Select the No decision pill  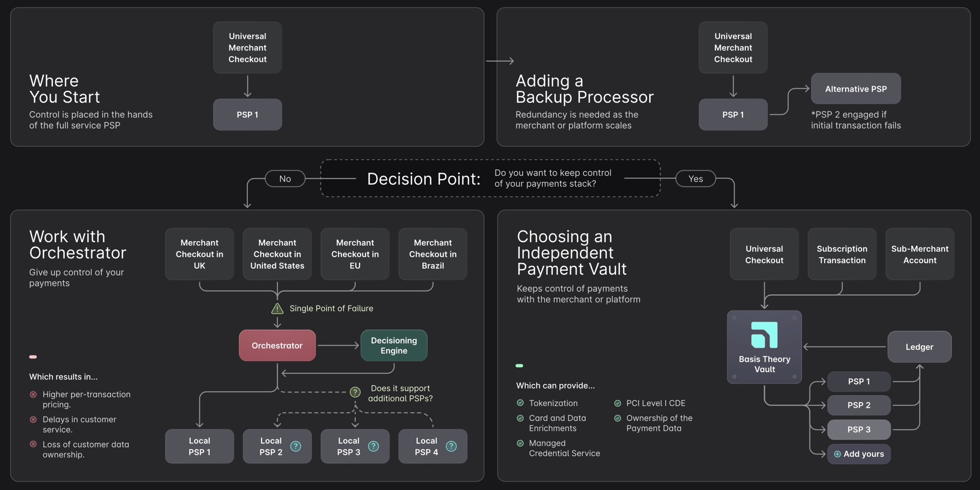click(x=285, y=179)
